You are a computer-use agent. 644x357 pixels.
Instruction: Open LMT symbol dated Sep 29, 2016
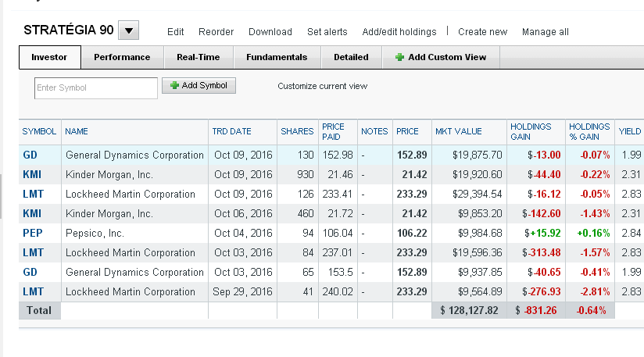(x=34, y=291)
